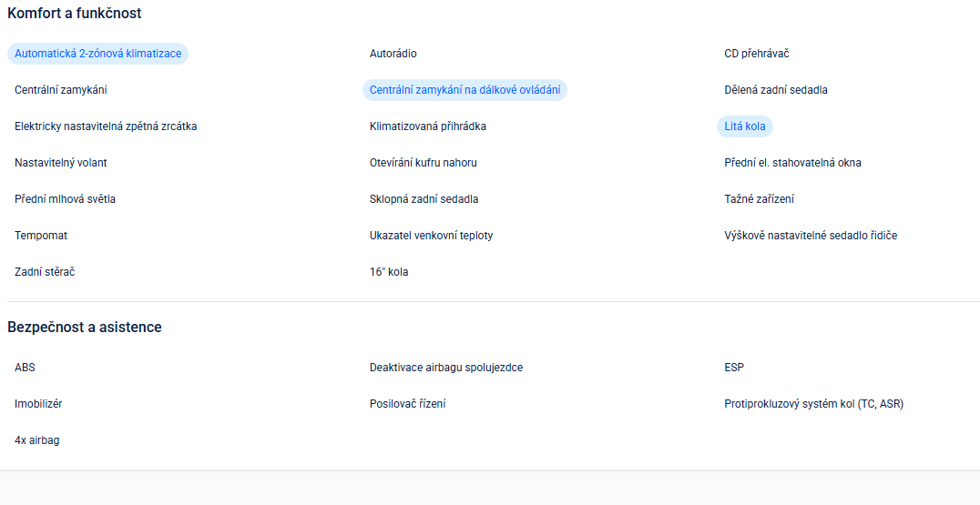Image resolution: width=980 pixels, height=505 pixels.
Task: Choose Otevírání kufru nahoru
Action: click(423, 163)
